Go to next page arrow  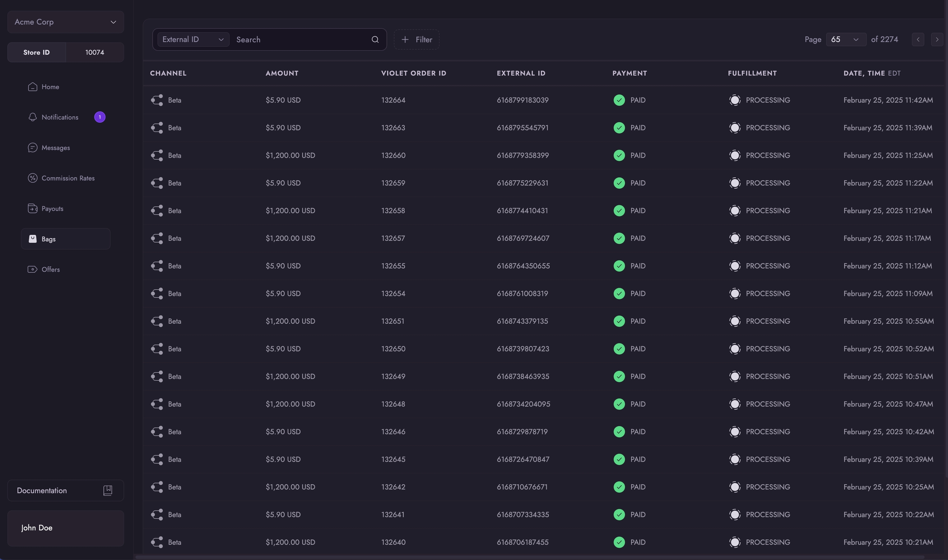click(936, 40)
